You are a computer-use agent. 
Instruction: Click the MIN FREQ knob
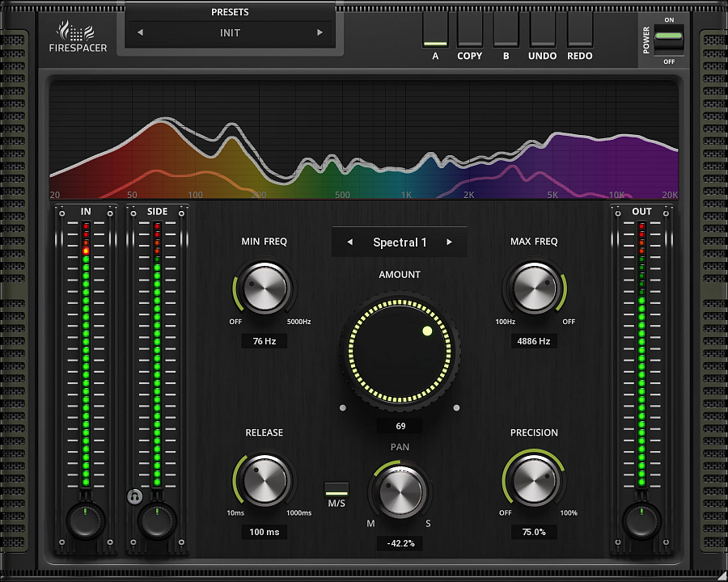tap(265, 290)
